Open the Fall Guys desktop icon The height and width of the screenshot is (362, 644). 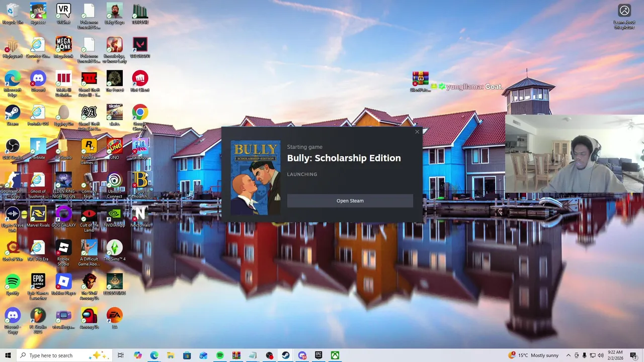(x=140, y=148)
